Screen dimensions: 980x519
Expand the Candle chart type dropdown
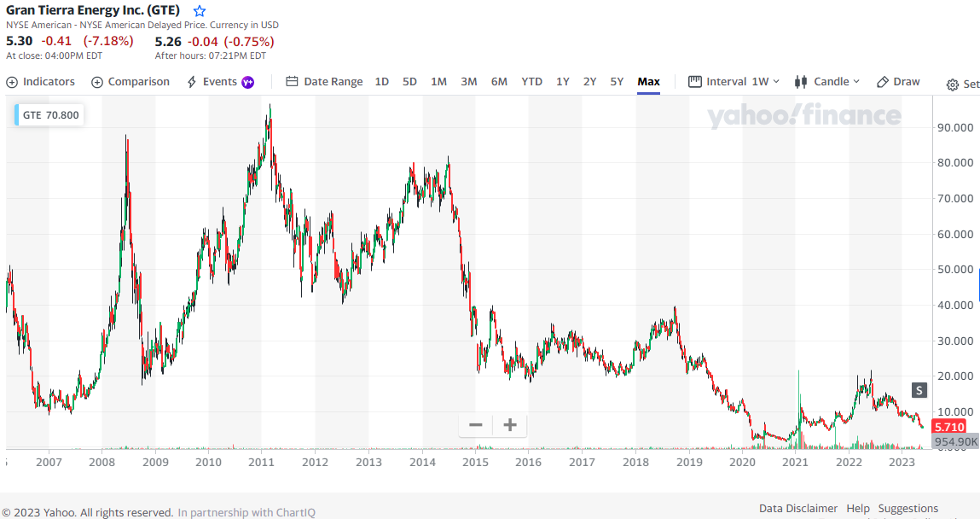click(827, 82)
